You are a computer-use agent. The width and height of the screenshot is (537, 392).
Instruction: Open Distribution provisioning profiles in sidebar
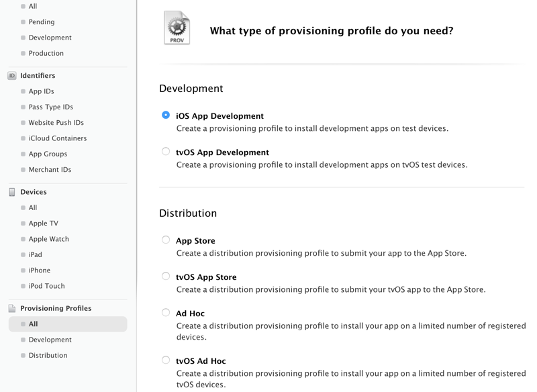[x=48, y=355]
